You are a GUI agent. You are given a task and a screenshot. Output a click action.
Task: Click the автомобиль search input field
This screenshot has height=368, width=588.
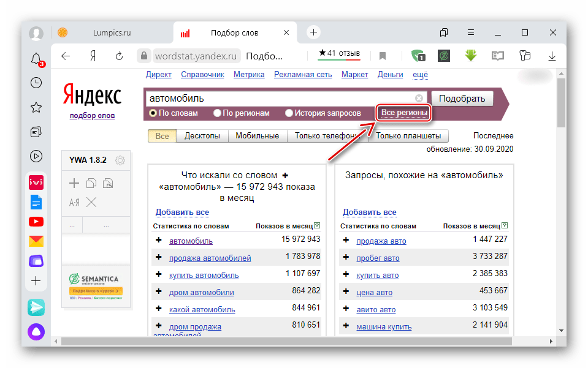coord(245,98)
